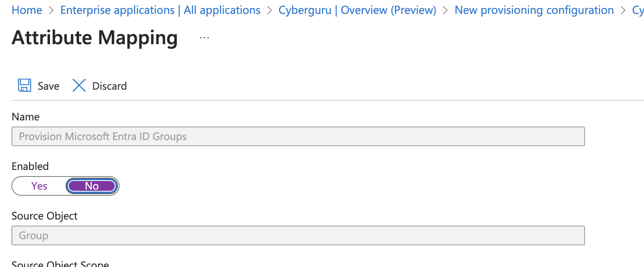This screenshot has width=644, height=267.
Task: Return to New provisioning configuration breadcrumb
Action: [534, 10]
